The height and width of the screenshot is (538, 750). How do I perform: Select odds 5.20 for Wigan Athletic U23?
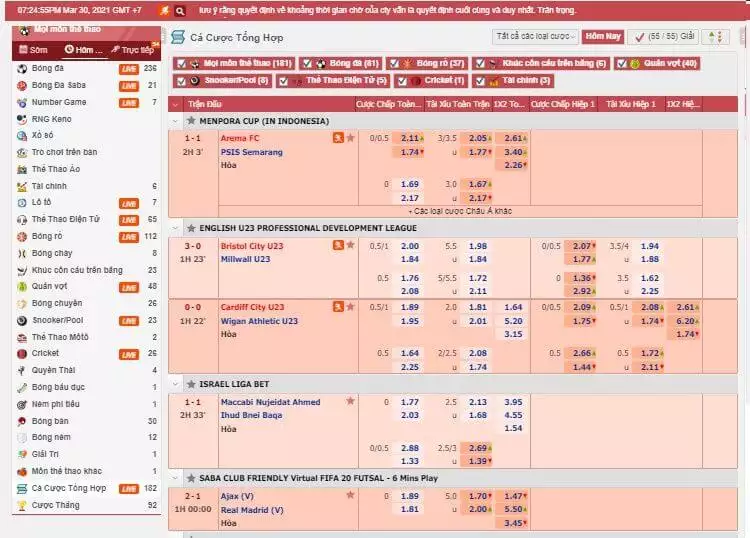pos(513,321)
